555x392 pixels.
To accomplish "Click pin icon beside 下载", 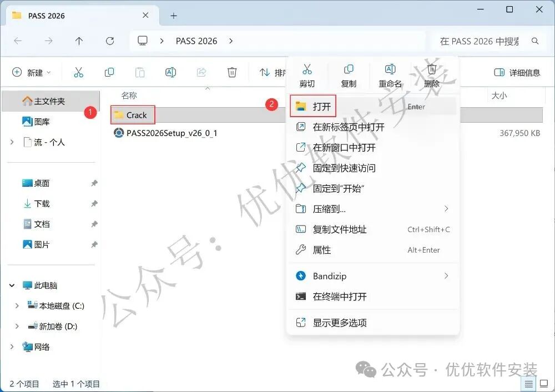I will tap(94, 204).
